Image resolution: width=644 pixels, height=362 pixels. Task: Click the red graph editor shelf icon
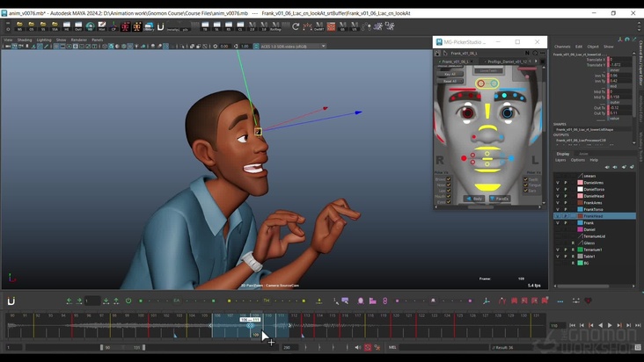pos(331,26)
